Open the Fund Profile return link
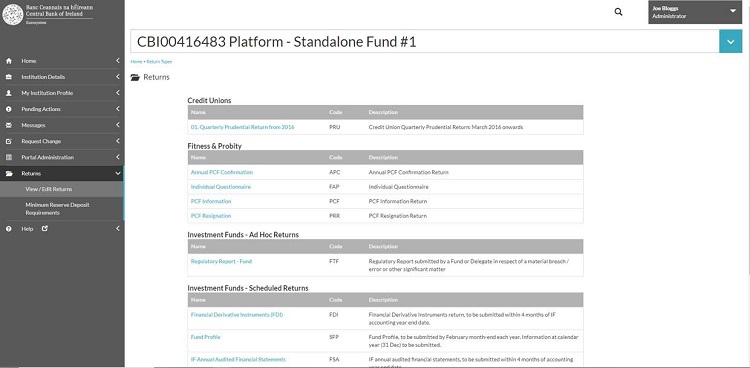This screenshot has width=750, height=368. pos(206,337)
